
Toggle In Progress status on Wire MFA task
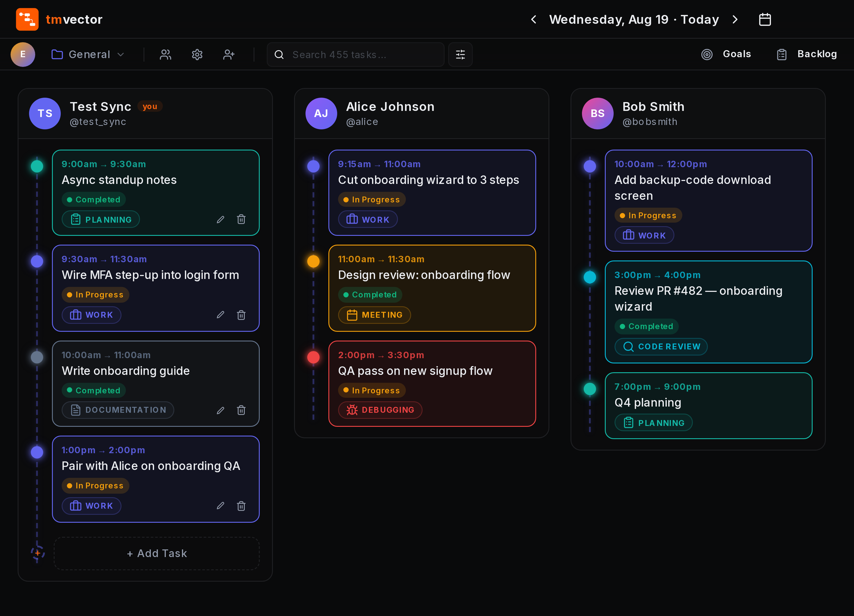click(95, 295)
